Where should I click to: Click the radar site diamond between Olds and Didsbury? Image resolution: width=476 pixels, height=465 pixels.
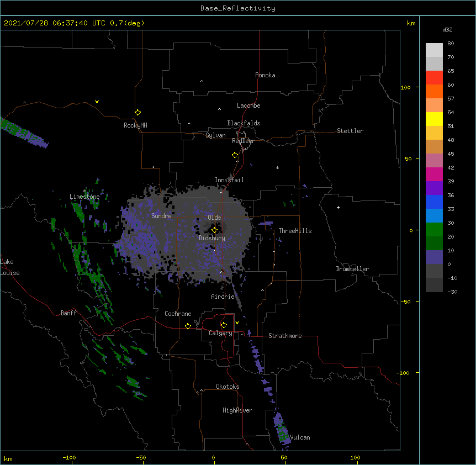214,230
